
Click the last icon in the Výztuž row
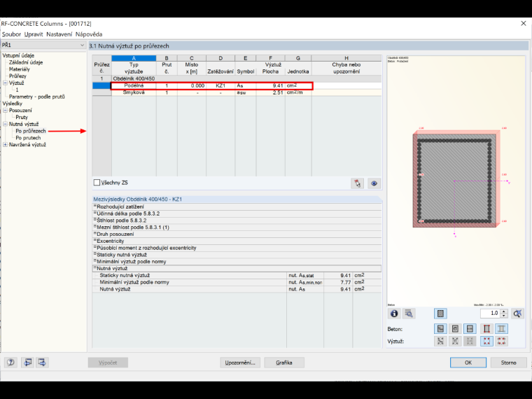pyautogui.click(x=501, y=341)
